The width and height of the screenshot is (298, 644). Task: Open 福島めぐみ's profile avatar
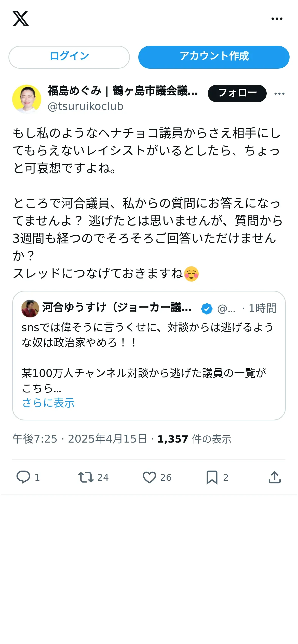click(x=27, y=99)
